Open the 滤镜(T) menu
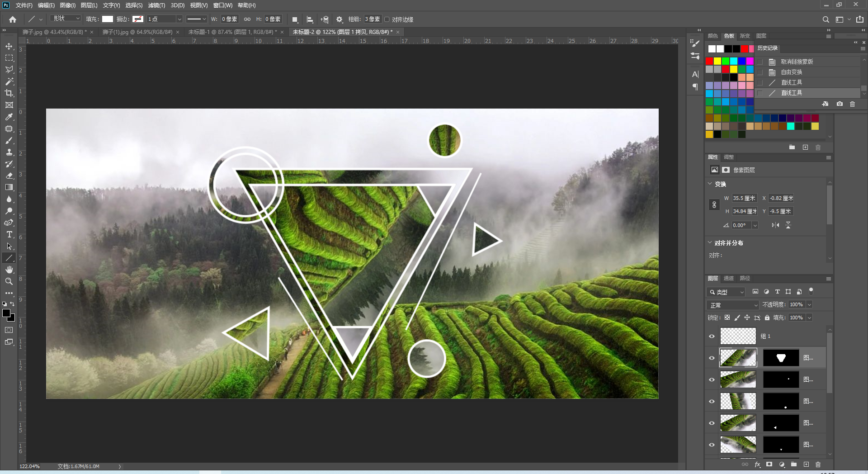 click(156, 5)
